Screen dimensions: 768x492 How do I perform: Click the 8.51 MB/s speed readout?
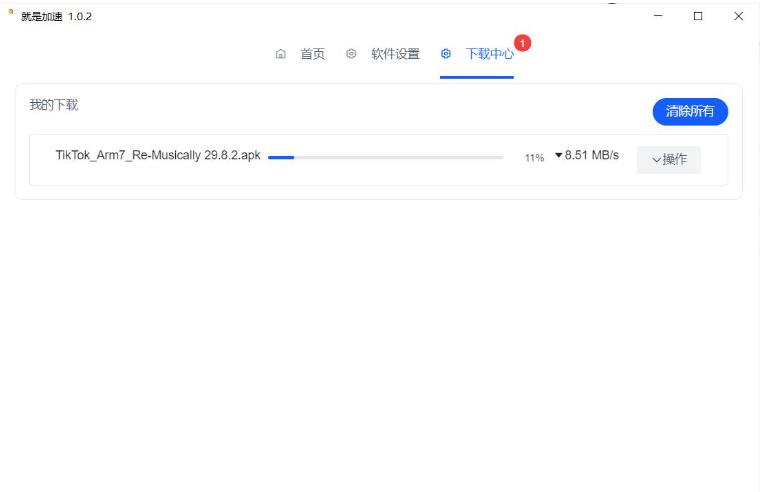click(x=592, y=155)
